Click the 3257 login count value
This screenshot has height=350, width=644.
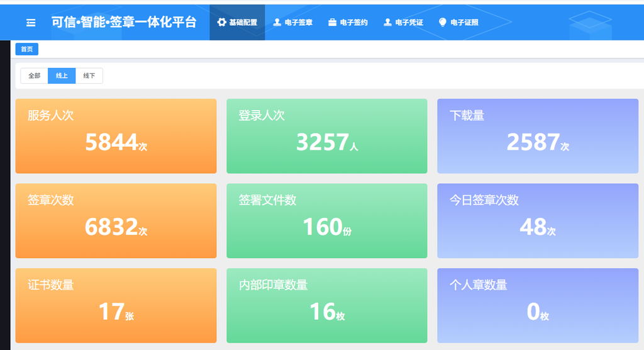click(x=323, y=142)
